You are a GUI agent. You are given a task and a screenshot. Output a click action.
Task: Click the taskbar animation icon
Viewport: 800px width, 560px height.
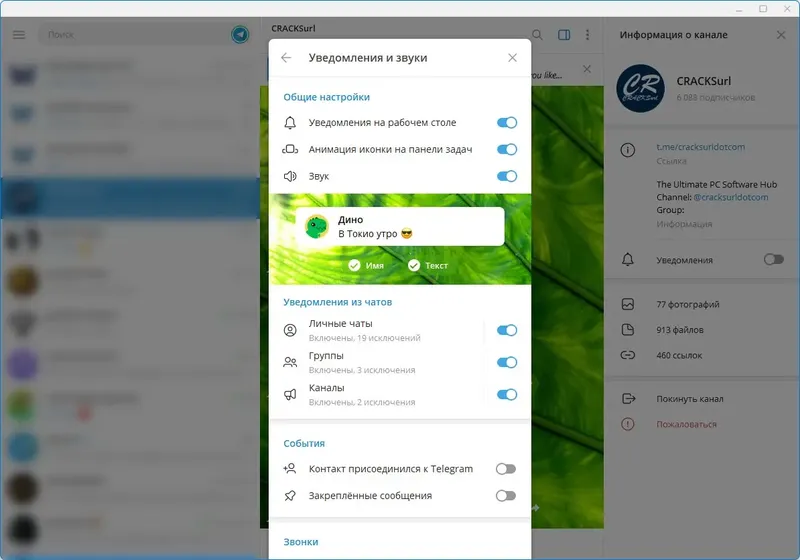pyautogui.click(x=290, y=149)
